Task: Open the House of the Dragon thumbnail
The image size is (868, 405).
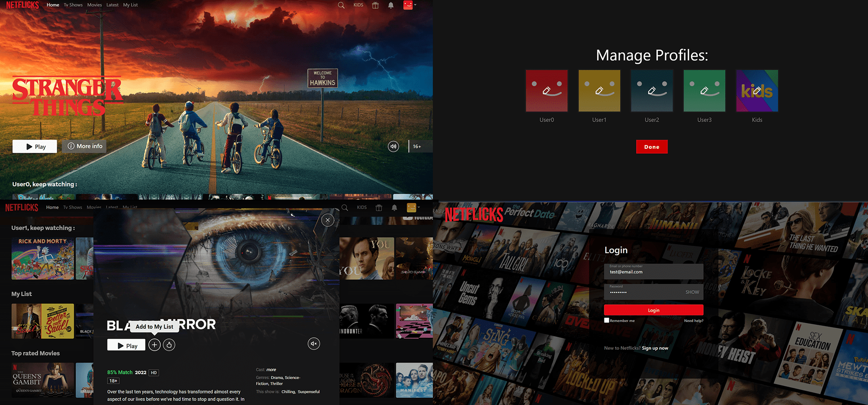Action: [x=367, y=380]
